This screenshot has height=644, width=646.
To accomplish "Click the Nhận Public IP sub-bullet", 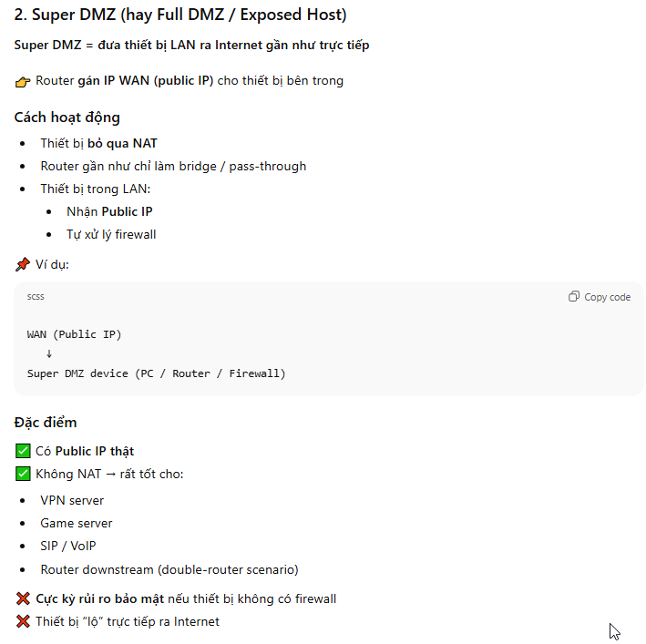I will tap(109, 211).
